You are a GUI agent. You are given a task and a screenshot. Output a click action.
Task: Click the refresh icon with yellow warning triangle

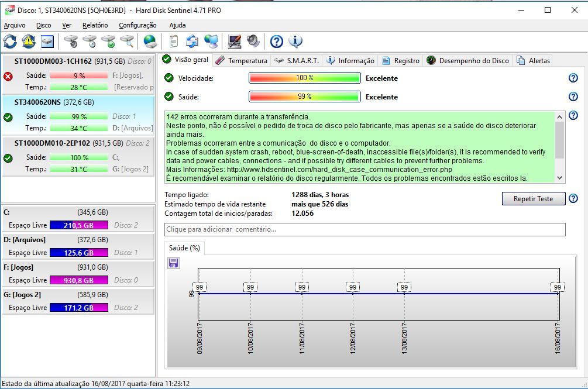click(x=29, y=41)
